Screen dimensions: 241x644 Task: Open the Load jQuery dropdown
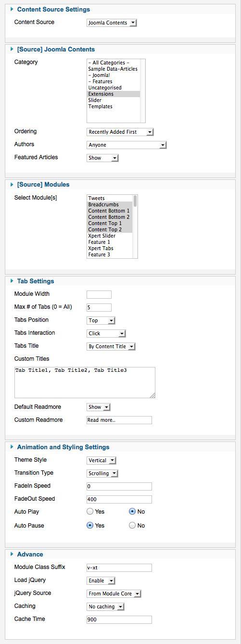101,581
